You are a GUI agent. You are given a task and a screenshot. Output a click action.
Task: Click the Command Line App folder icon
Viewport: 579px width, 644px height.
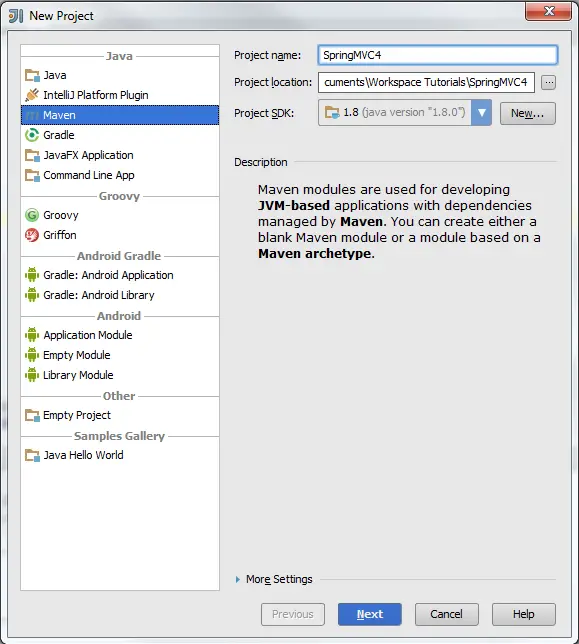[x=32, y=175]
